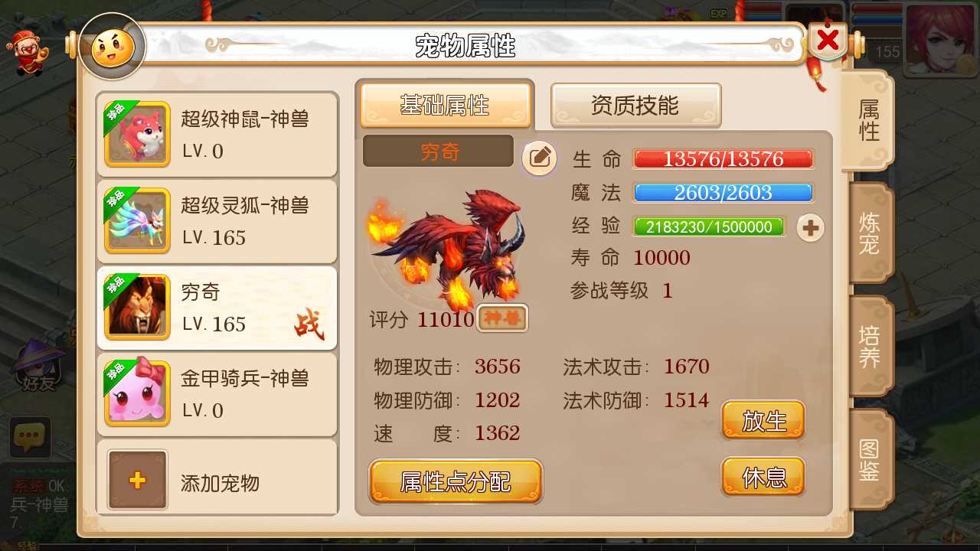The image size is (980, 551).
Task: Click the yellow plus 添加宠物 icon
Action: pyautogui.click(x=137, y=480)
